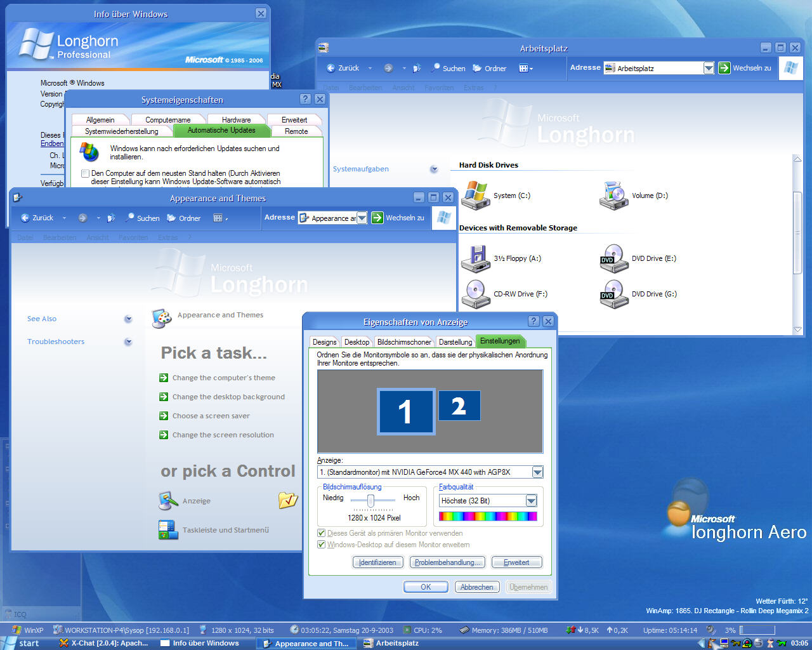This screenshot has height=650, width=812.
Task: Toggle 'Dieses Gerät als primären Monitor verwenden'
Action: click(322, 533)
